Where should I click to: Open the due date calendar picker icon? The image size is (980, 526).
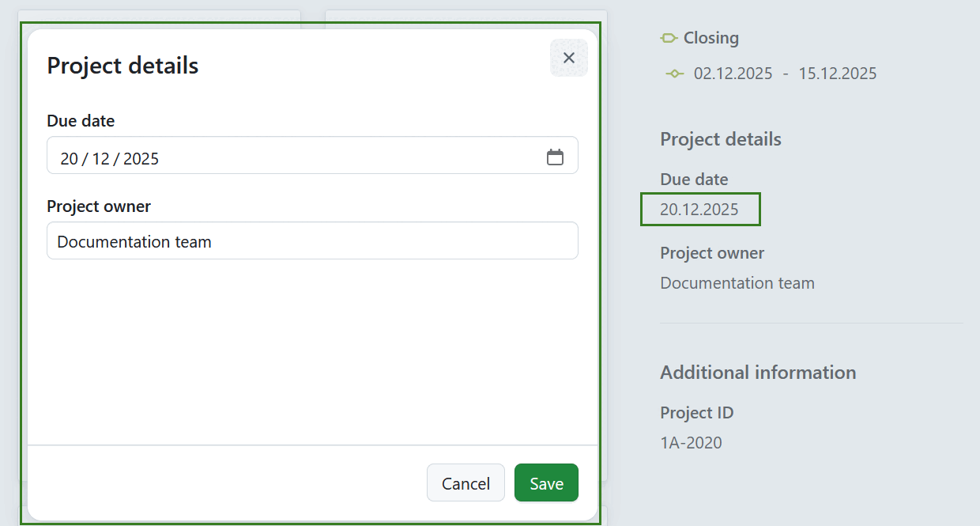(x=556, y=156)
